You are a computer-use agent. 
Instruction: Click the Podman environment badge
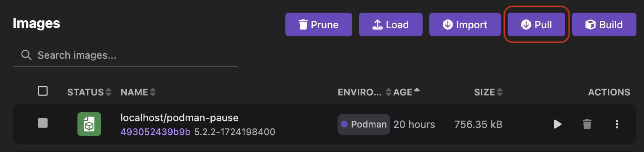(x=364, y=124)
